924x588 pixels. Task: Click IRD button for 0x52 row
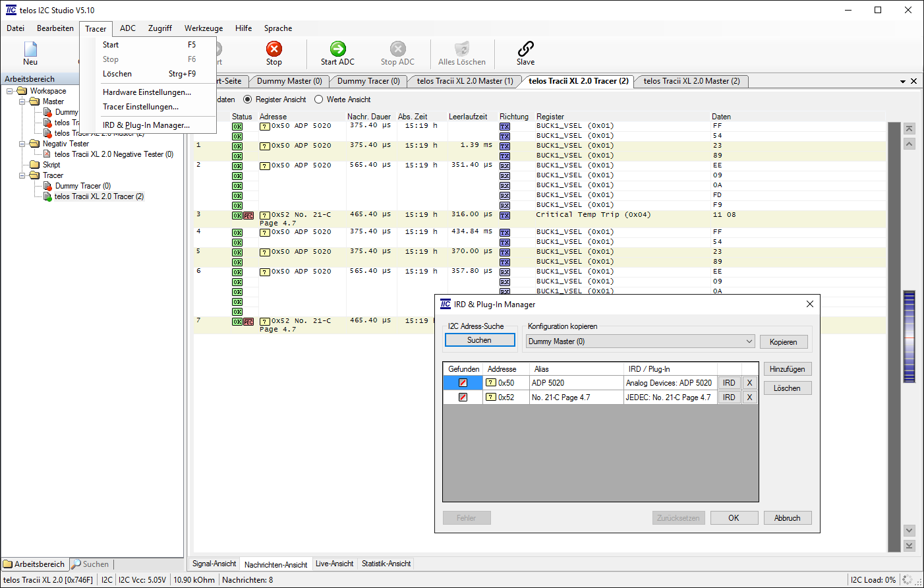(729, 397)
